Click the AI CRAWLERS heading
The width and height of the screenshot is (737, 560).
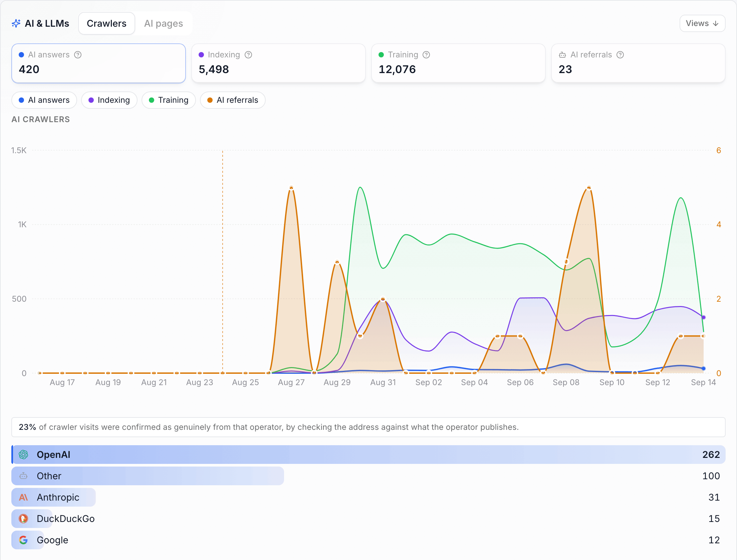[x=41, y=119]
